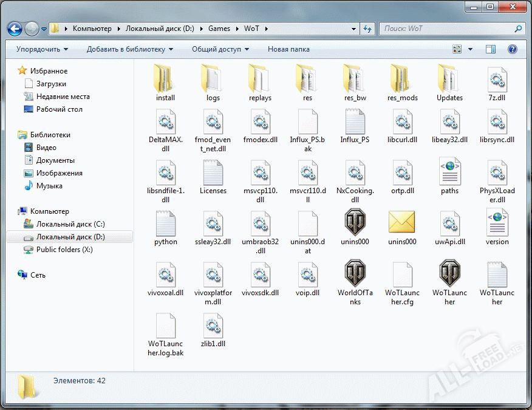Open the Упорядочить dropdown menu

42,49
